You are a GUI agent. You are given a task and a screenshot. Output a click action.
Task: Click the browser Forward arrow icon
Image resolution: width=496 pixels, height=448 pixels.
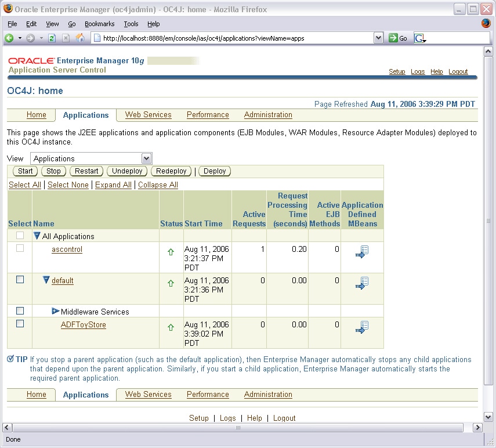coord(30,38)
